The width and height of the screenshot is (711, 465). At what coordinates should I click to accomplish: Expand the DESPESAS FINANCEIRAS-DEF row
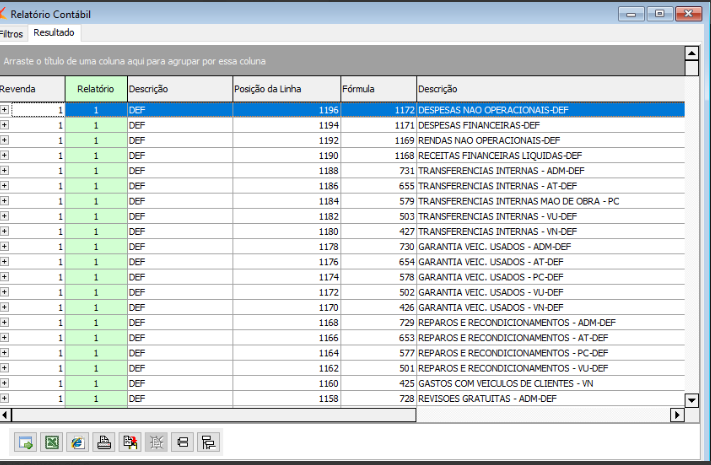tap(4, 125)
